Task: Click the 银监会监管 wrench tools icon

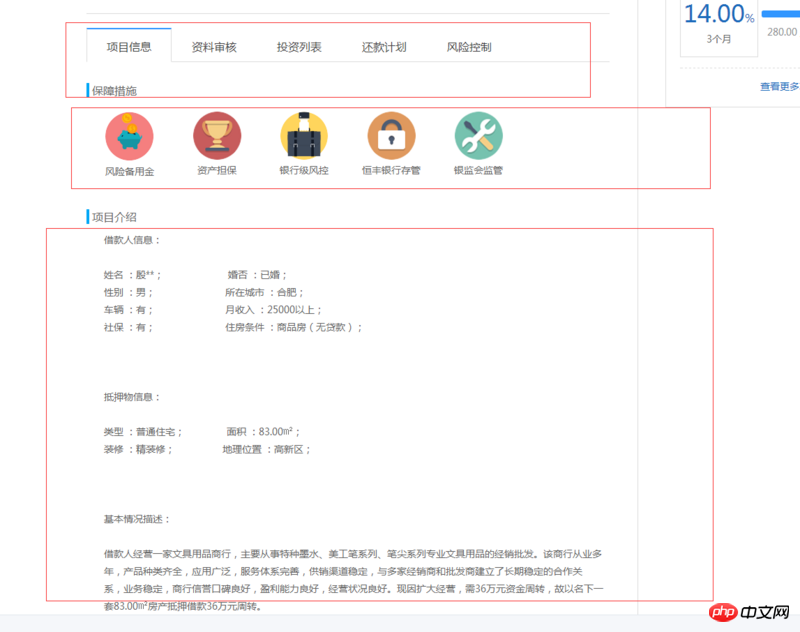Action: (x=479, y=136)
